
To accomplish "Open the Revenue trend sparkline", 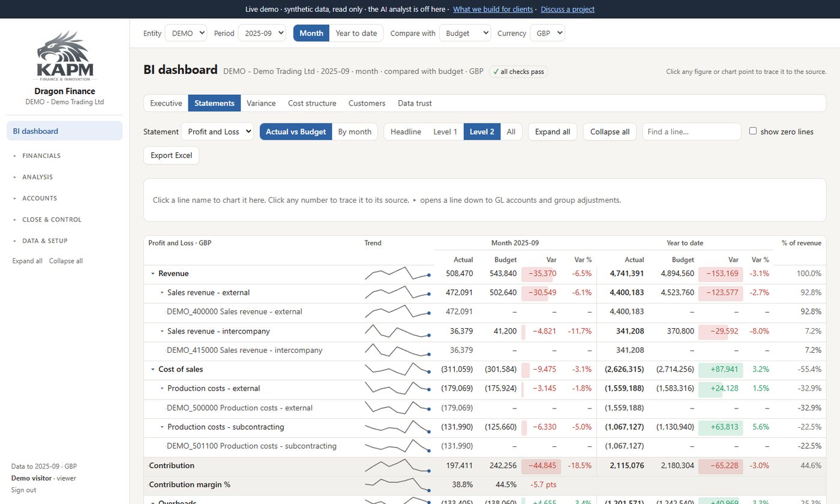I will [397, 274].
